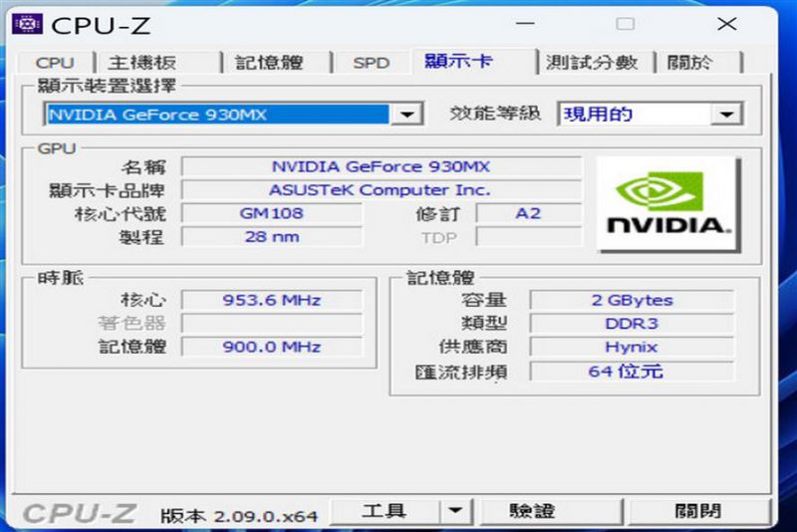The height and width of the screenshot is (532, 797).
Task: Switch to the CPU tab
Action: pos(55,63)
